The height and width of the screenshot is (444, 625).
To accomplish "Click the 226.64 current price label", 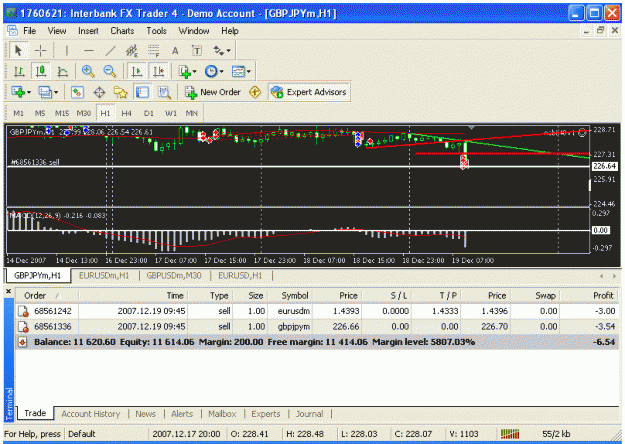I will (605, 166).
